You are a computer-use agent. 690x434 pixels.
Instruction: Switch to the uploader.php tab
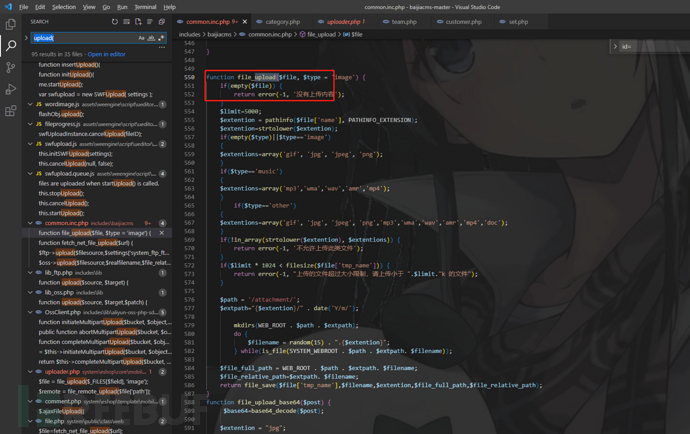343,22
